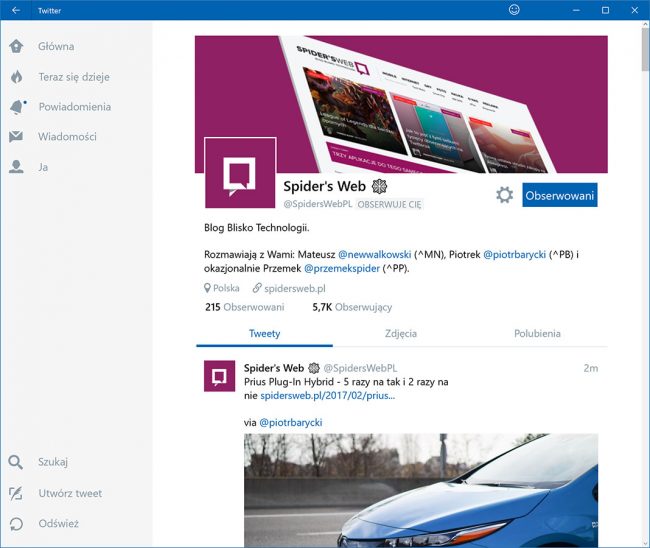Click the small avatar on the Prius tweet
Image resolution: width=650 pixels, height=548 pixels.
(x=219, y=376)
